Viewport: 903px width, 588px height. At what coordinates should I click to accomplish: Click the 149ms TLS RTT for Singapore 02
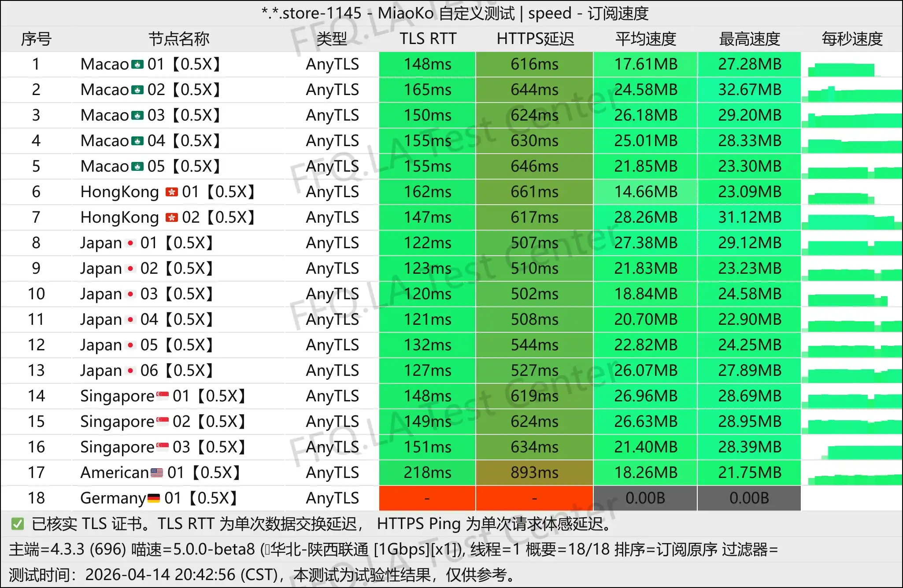click(427, 422)
